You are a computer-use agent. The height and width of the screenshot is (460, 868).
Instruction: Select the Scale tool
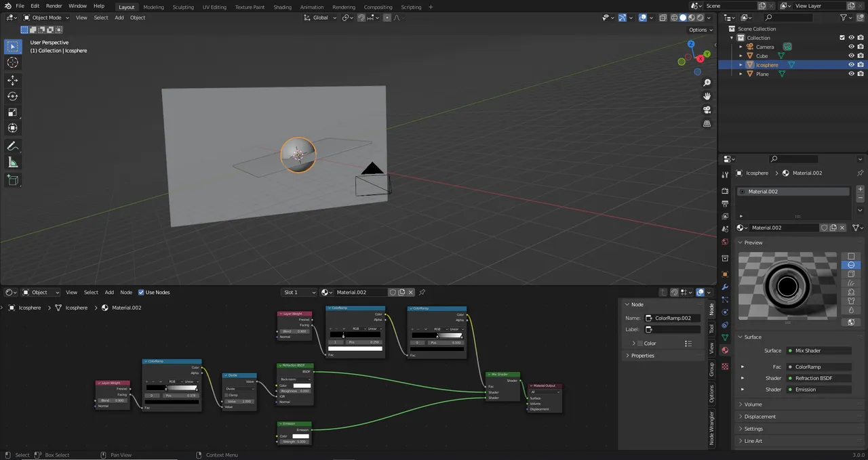[12, 112]
